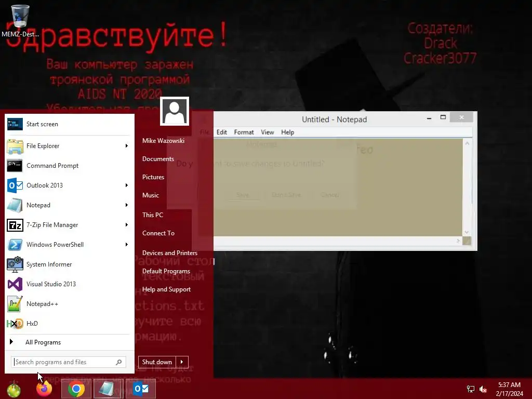The image size is (532, 399).
Task: Open System Informer icon
Action: point(15,264)
